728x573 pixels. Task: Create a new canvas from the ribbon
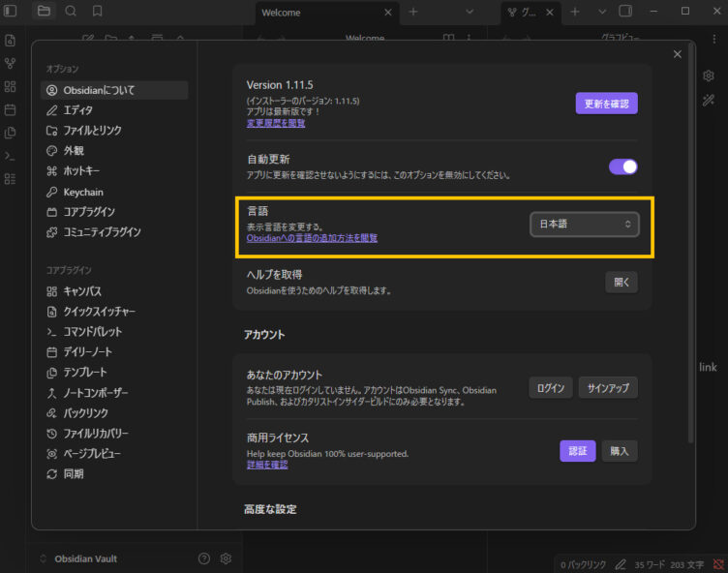click(x=11, y=86)
